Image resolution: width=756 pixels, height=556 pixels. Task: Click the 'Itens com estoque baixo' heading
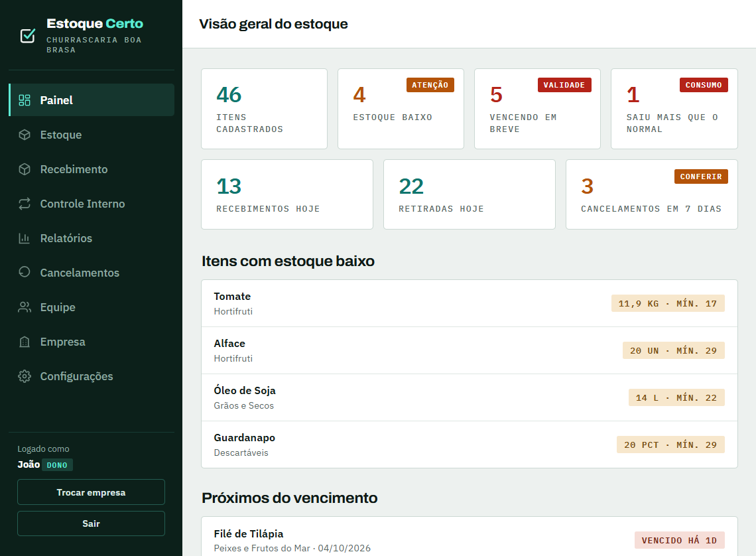(288, 261)
